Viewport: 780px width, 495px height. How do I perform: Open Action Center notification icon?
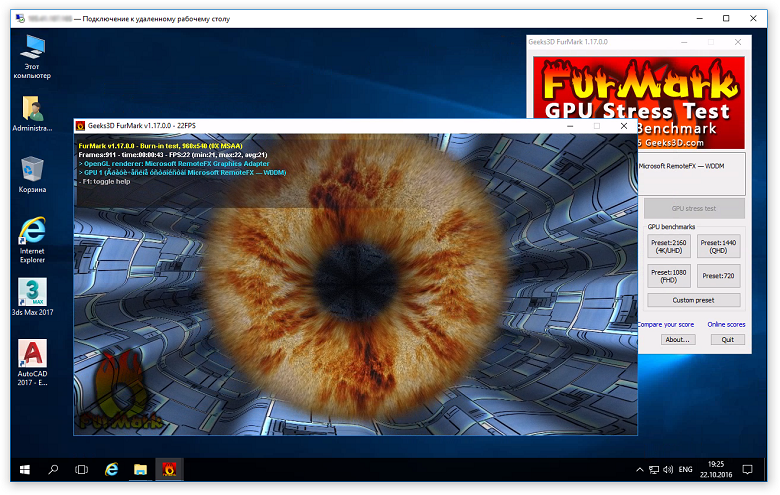pos(747,469)
